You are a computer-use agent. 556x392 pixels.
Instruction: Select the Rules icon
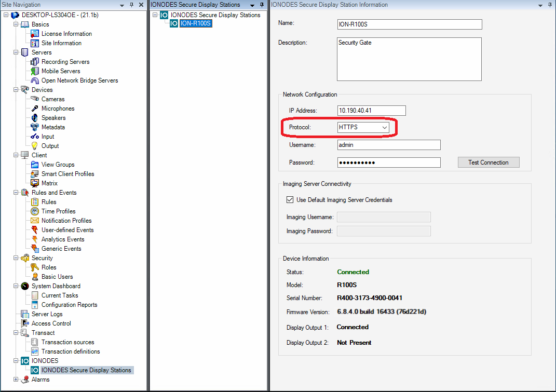pos(35,202)
